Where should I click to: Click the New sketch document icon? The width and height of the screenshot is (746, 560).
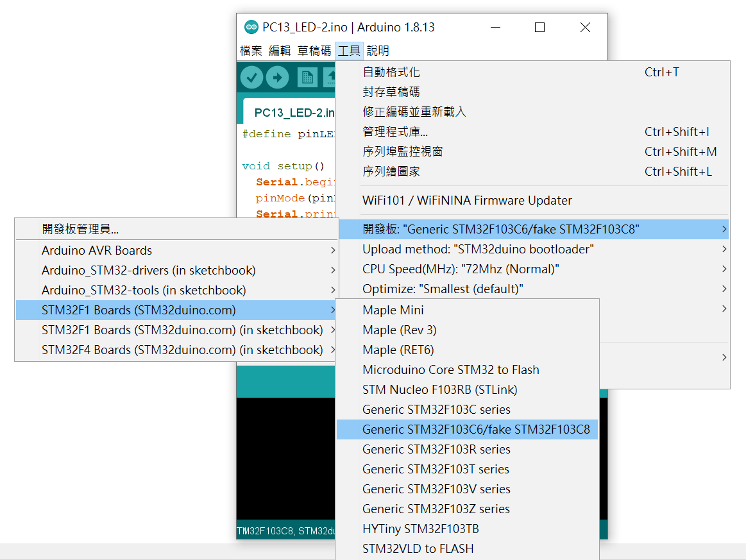(x=307, y=77)
